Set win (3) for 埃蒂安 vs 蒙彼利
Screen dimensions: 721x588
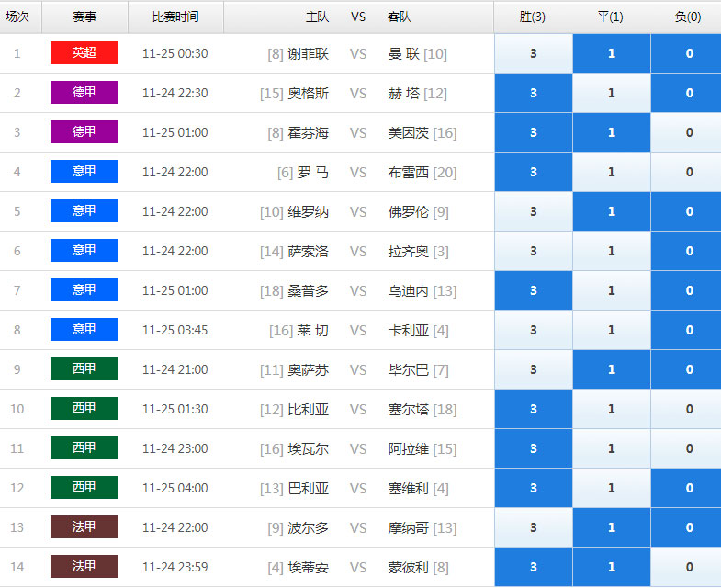[x=534, y=567]
